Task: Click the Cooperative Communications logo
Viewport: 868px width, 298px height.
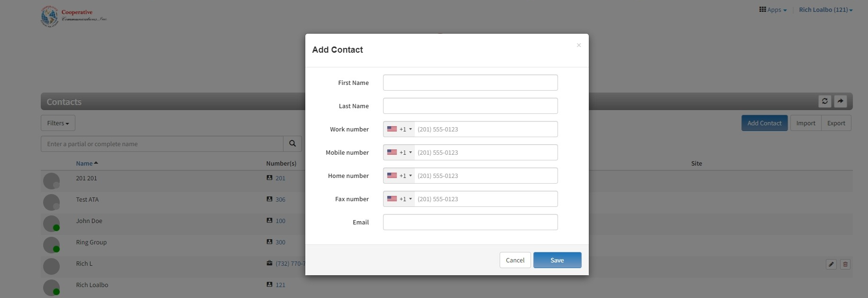Action: tap(74, 16)
